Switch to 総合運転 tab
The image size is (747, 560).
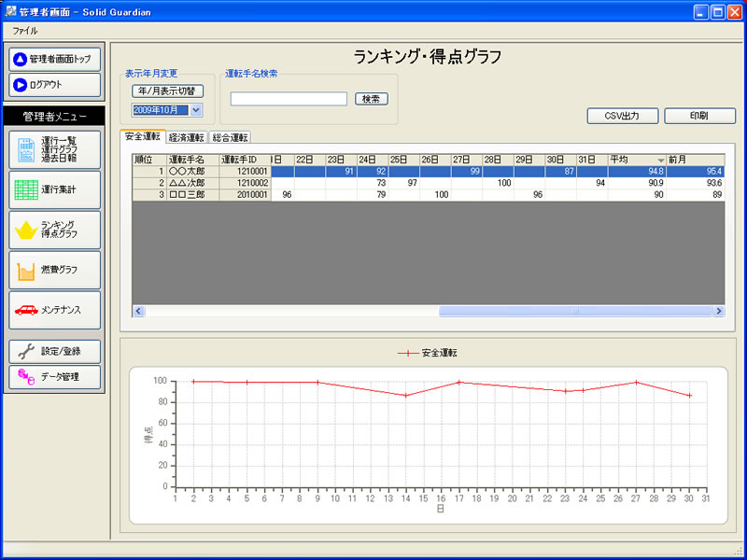coord(230,137)
